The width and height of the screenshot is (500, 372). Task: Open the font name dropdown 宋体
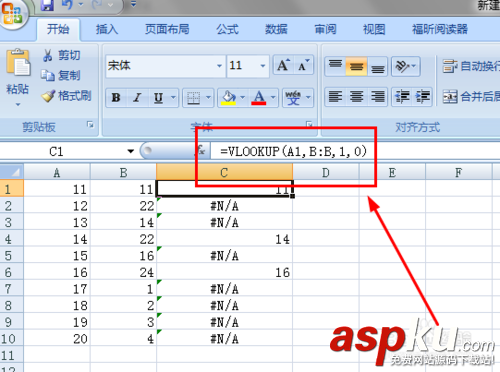coord(219,66)
